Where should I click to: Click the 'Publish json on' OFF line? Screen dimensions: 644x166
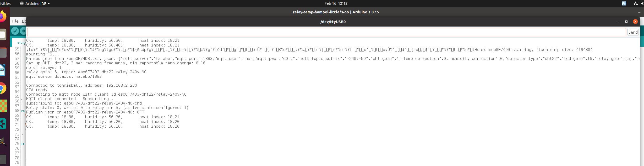85,112
